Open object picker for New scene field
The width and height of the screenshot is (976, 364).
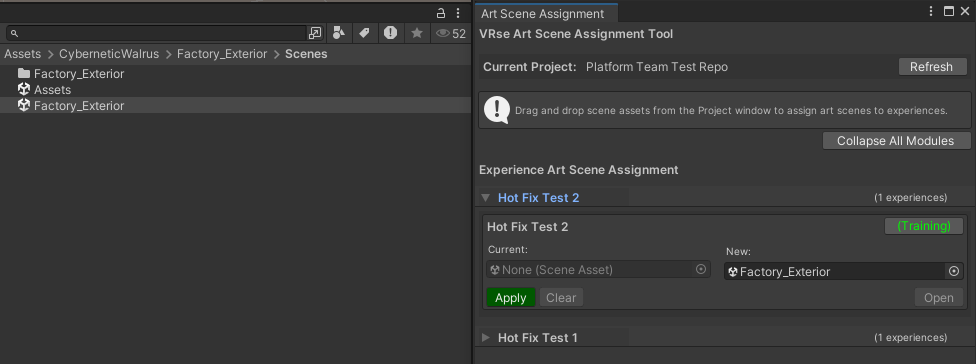pos(954,271)
